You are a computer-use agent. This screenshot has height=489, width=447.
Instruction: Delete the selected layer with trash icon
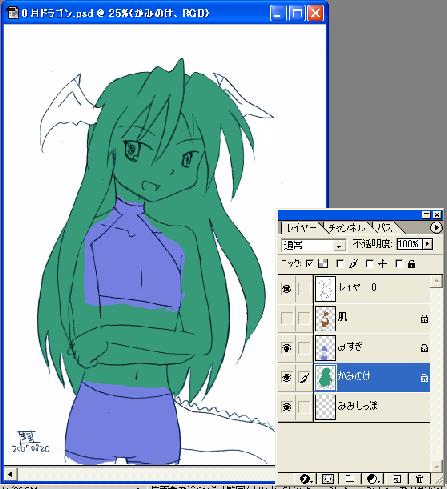[x=419, y=479]
